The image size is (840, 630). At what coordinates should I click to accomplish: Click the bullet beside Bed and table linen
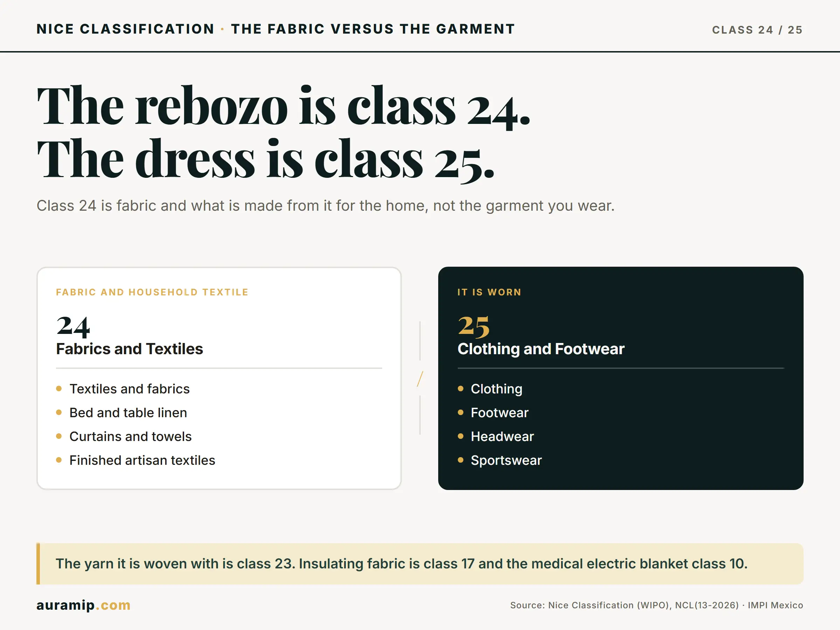[59, 412]
